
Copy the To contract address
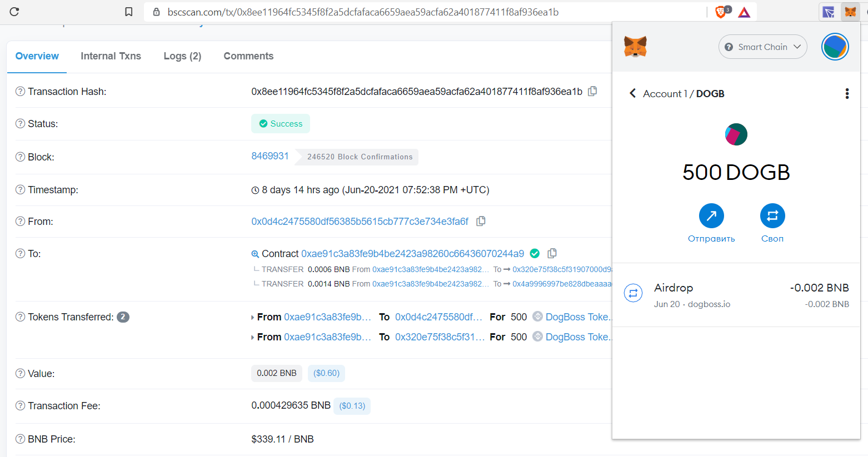[552, 253]
